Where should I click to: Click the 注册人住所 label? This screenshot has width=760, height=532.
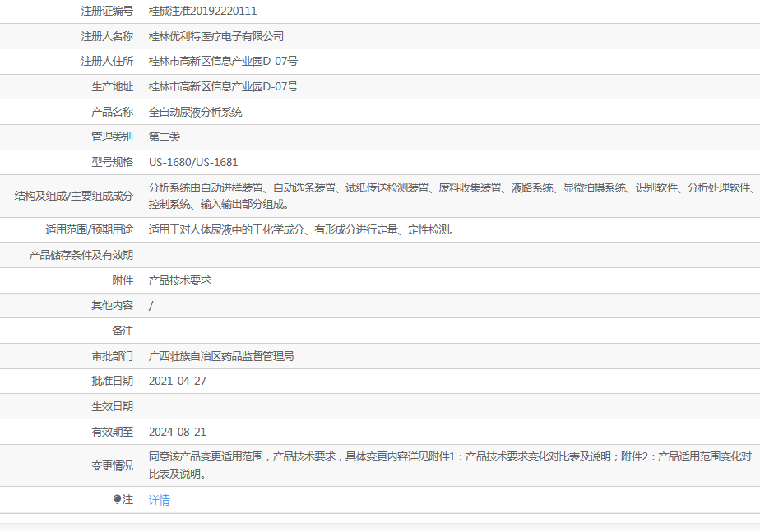coord(107,62)
